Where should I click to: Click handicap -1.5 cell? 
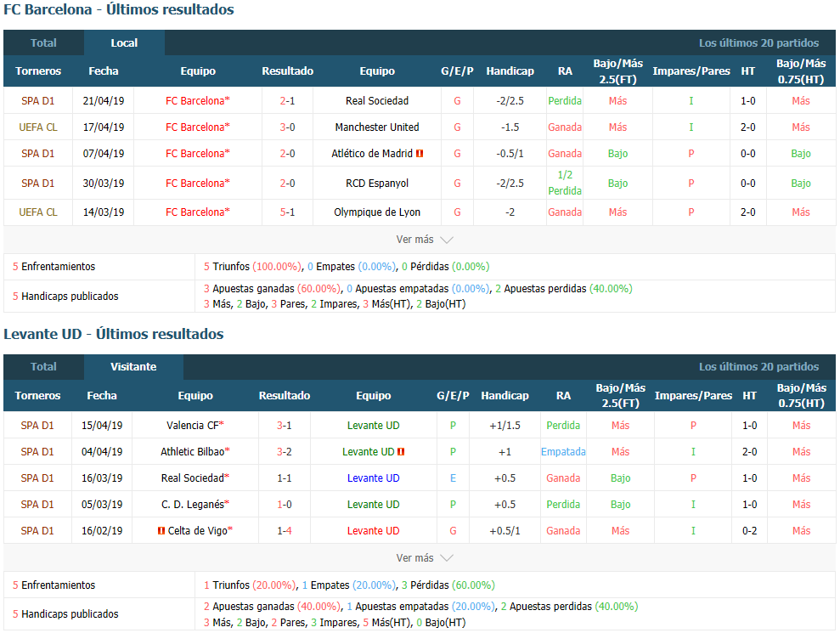[x=510, y=127]
